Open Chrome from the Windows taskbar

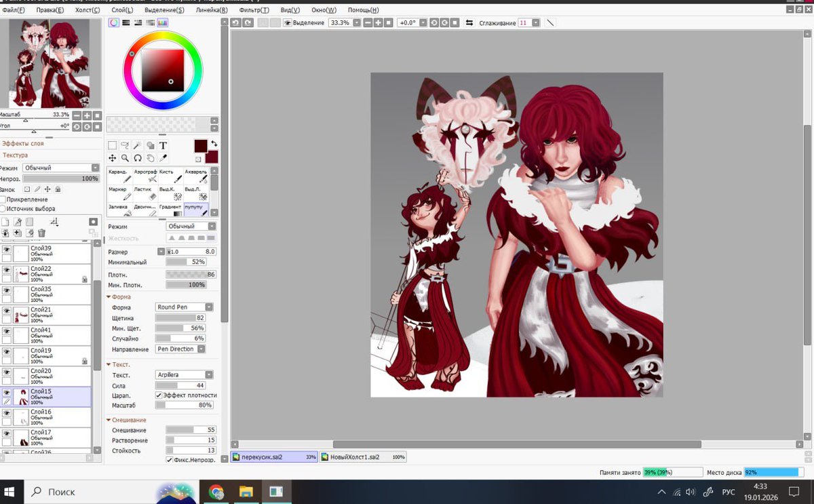pos(216,492)
